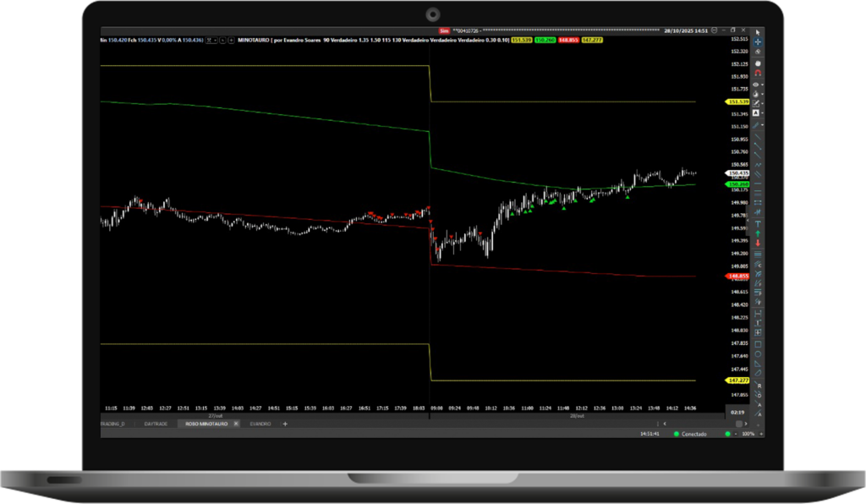This screenshot has height=504, width=866.
Task: Select the eraser tool
Action: [758, 52]
